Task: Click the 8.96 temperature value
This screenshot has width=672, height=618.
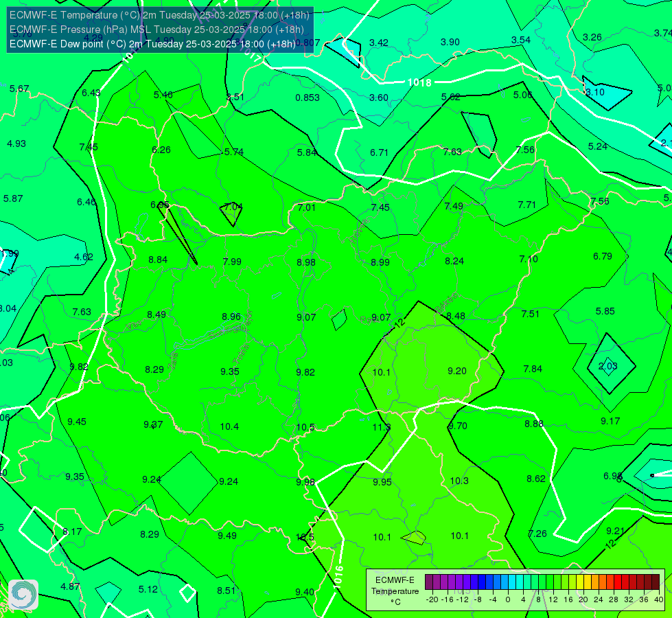Action: click(x=231, y=317)
